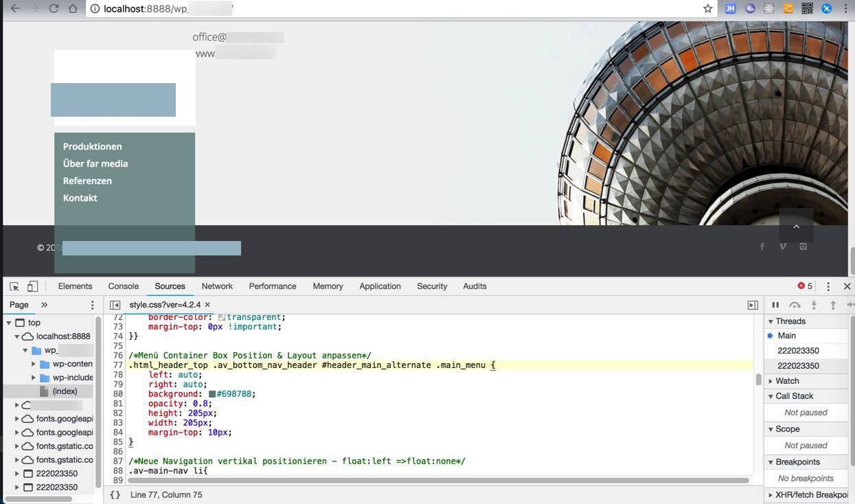Activate the inspect element picker
The width and height of the screenshot is (855, 504).
(x=14, y=286)
